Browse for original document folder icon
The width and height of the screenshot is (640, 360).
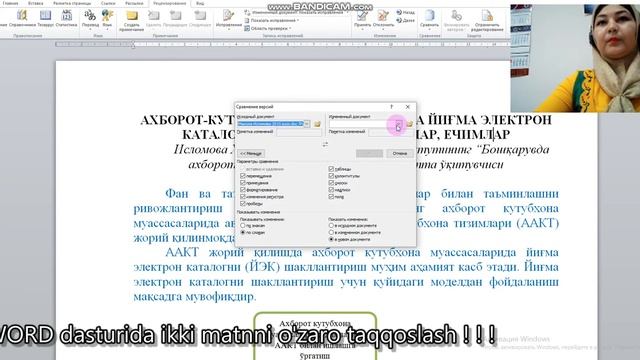point(317,124)
